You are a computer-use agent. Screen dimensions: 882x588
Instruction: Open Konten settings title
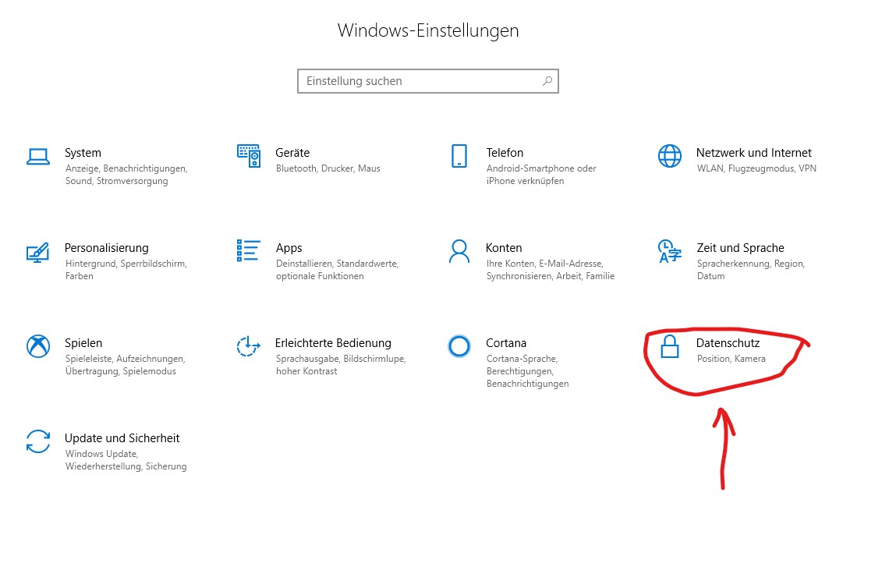(x=504, y=248)
